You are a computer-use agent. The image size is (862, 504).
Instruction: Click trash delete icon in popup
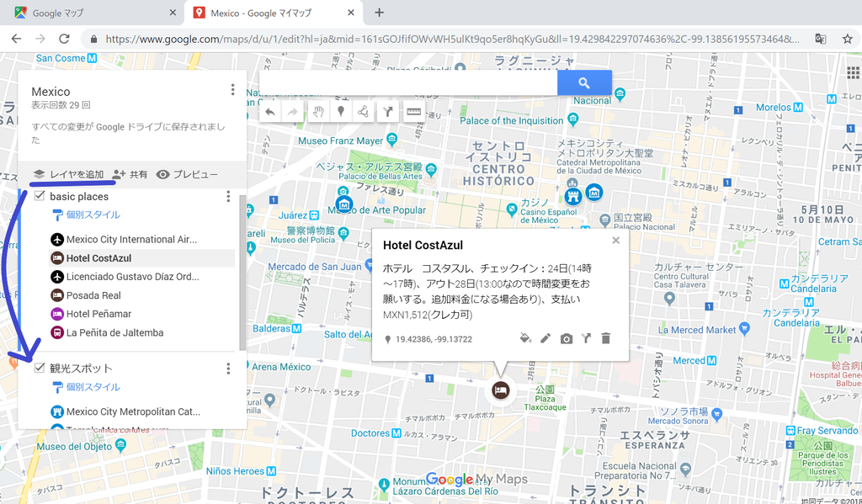pyautogui.click(x=606, y=338)
